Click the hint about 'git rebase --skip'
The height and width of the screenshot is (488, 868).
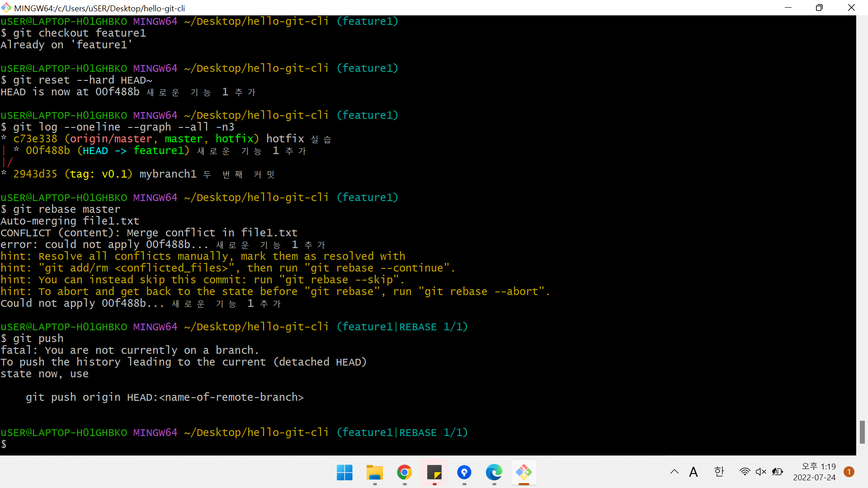pyautogui.click(x=203, y=280)
